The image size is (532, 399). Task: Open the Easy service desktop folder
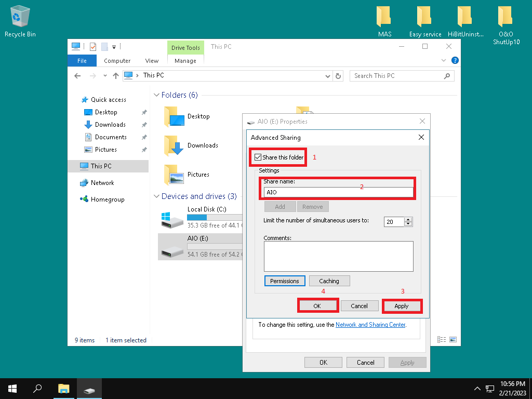tap(425, 21)
